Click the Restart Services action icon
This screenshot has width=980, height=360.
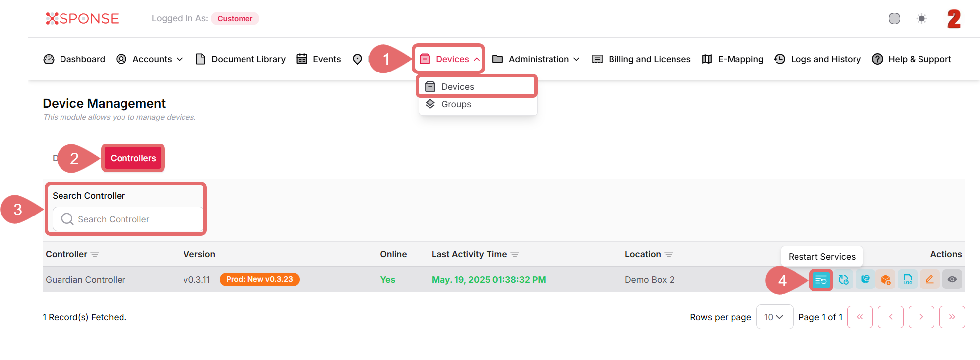coord(821,280)
